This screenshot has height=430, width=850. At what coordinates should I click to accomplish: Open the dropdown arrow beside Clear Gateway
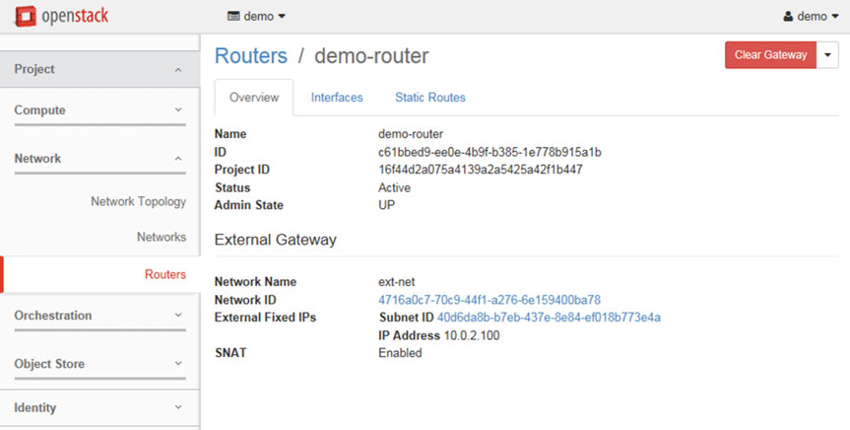(828, 55)
